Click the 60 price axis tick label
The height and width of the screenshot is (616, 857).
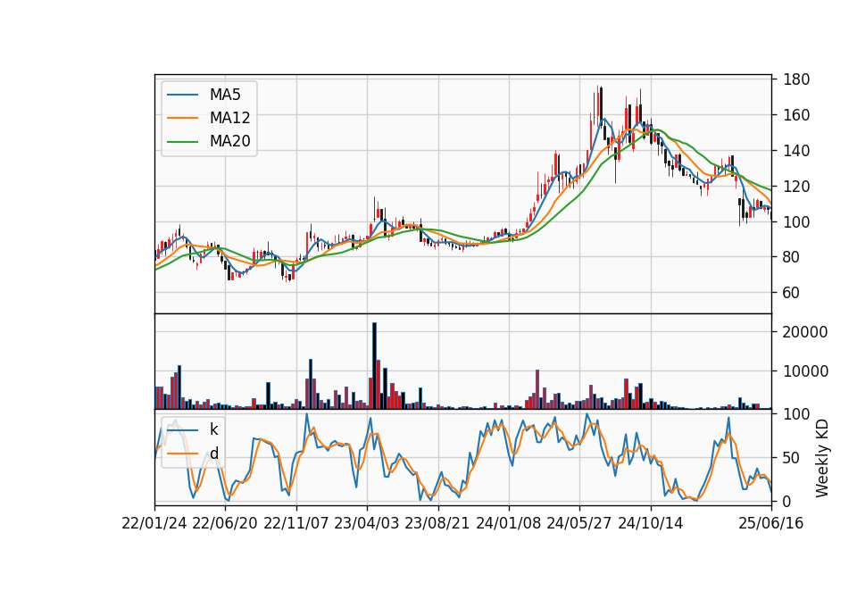[792, 293]
